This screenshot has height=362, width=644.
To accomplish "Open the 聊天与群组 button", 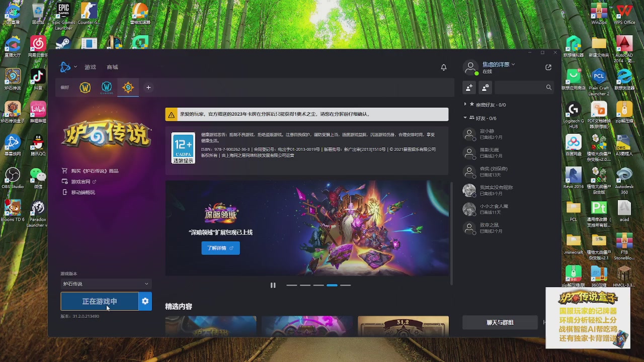I will pos(500,322).
